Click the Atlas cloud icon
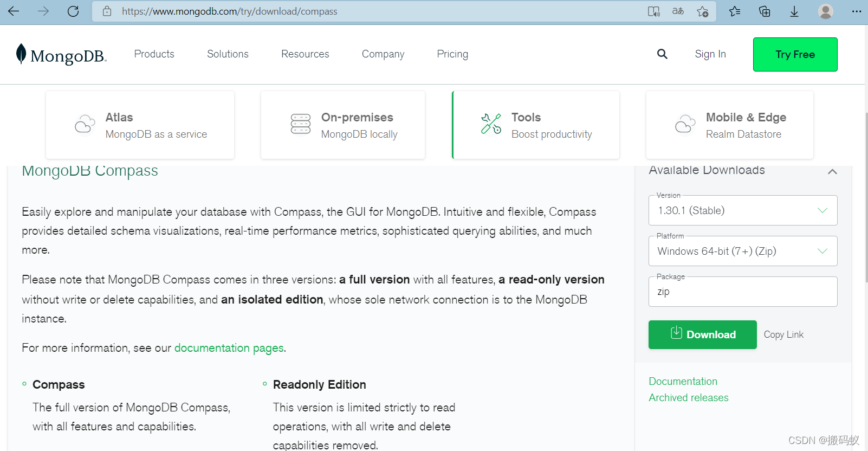 click(x=85, y=124)
